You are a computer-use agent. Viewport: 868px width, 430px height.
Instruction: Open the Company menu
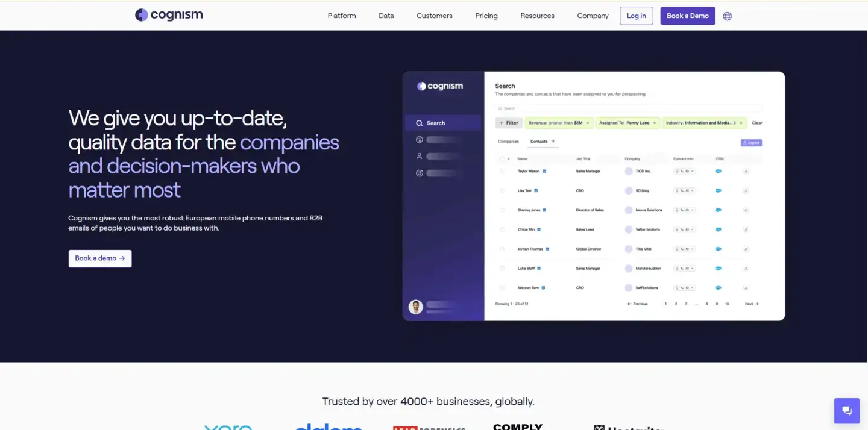593,16
